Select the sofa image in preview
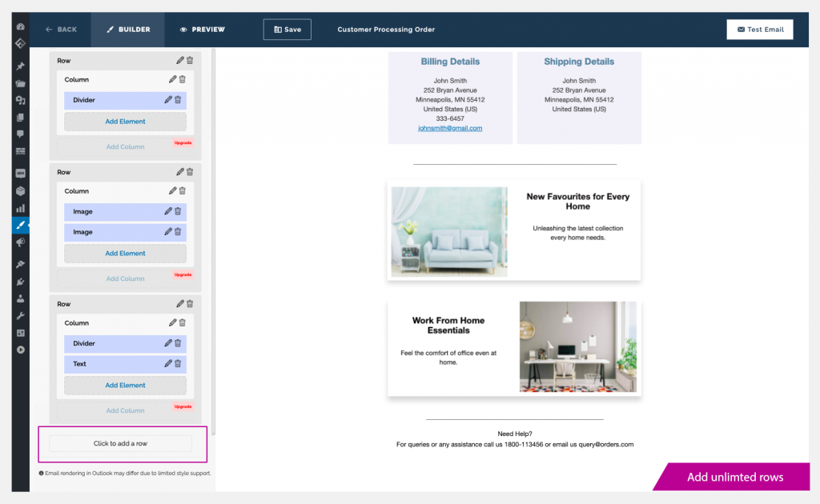Image resolution: width=820 pixels, height=504 pixels. pyautogui.click(x=449, y=232)
